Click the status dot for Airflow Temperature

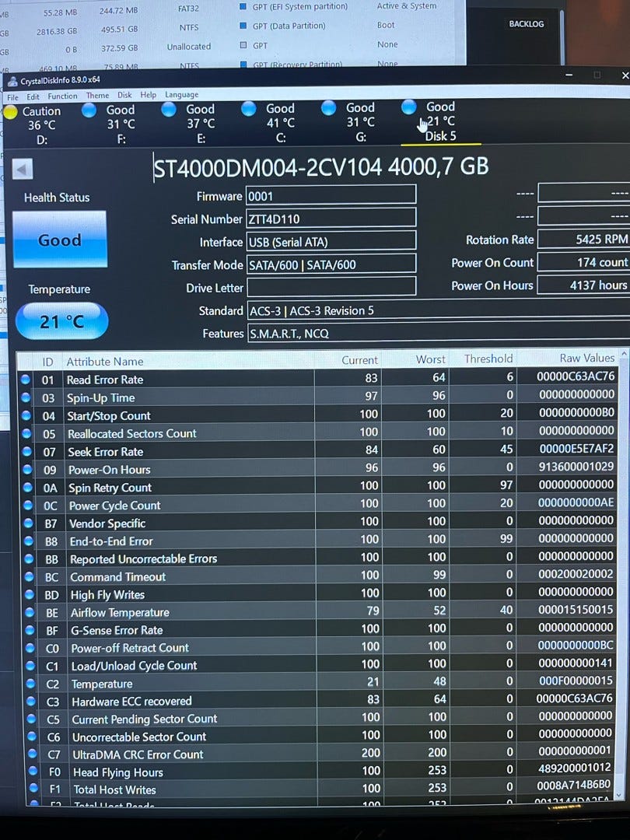point(30,612)
